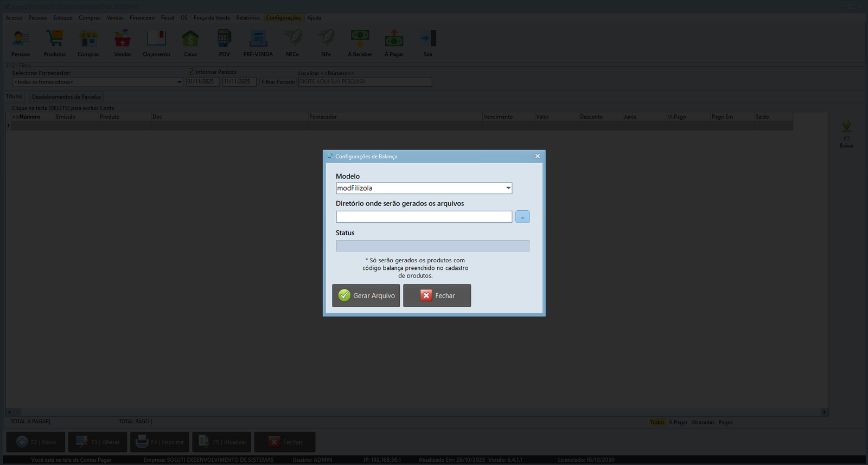Click the directory browse ellipsis button
Viewport: 868px width, 465px height.
[522, 217]
